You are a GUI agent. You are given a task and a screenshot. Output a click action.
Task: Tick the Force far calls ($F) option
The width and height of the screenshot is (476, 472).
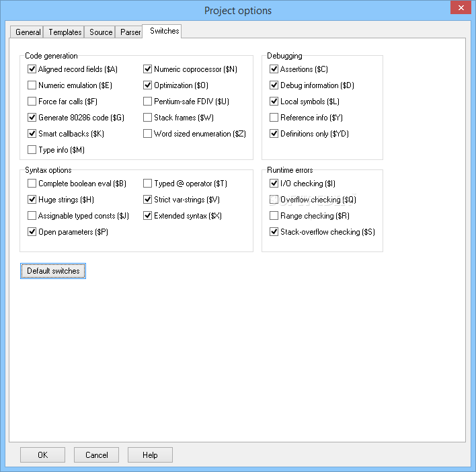pos(32,102)
